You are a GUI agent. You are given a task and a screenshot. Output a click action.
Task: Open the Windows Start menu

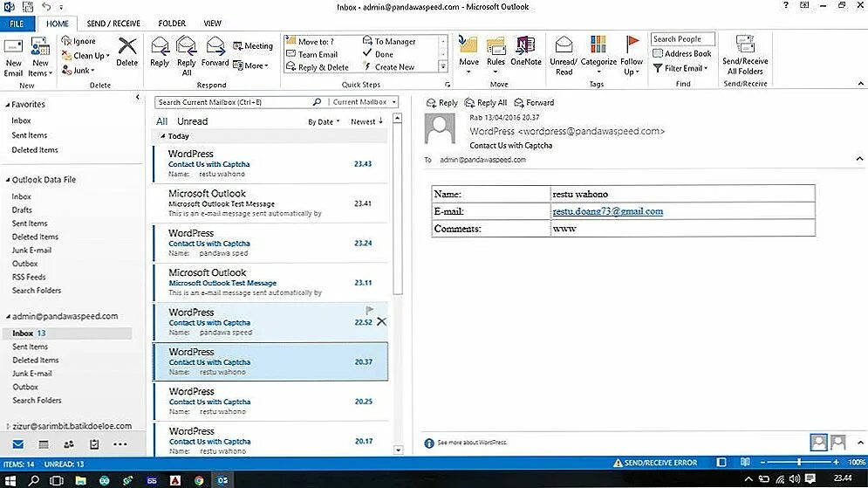pos(10,479)
